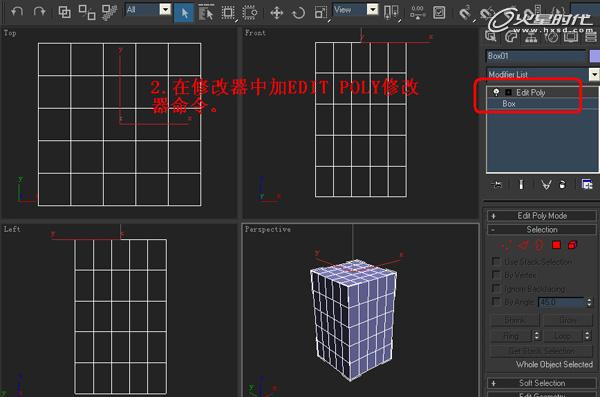The width and height of the screenshot is (600, 397).
Task: Click the Loop button
Action: 562,336
